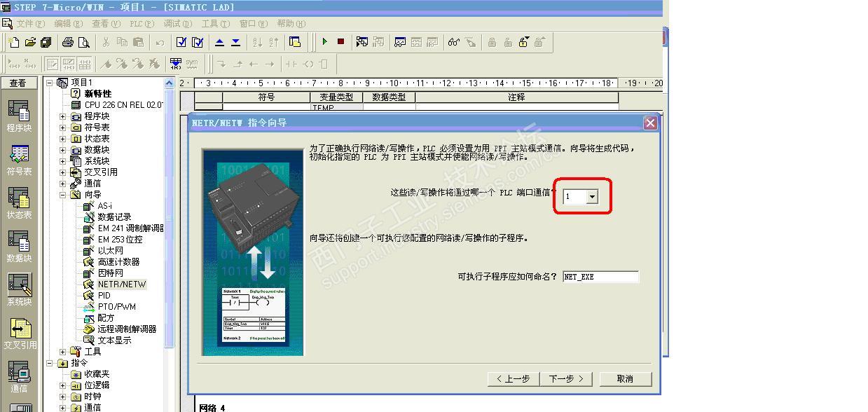Open Cross Reference in the View bar
Image resolution: width=868 pixels, height=412 pixels.
click(x=19, y=334)
